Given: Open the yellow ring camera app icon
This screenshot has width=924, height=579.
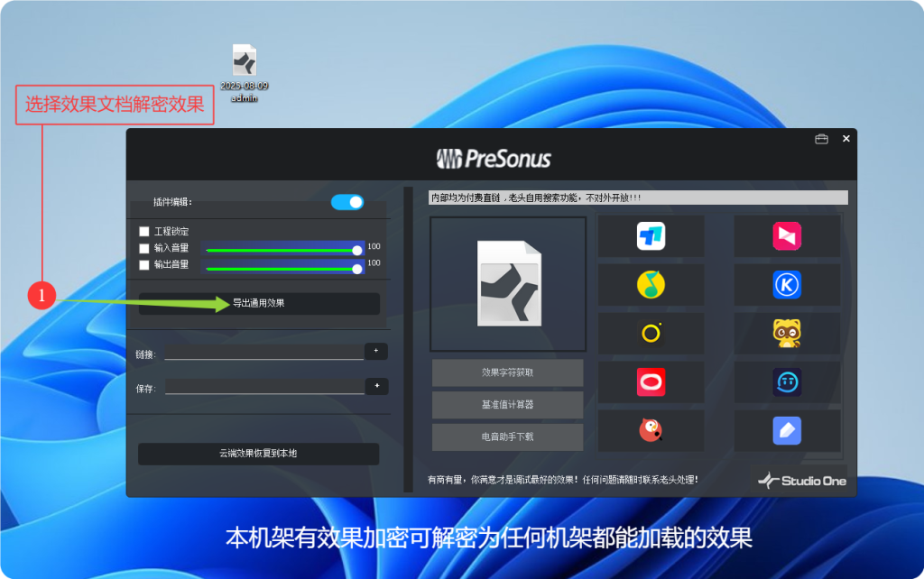Looking at the screenshot, I should [x=651, y=334].
